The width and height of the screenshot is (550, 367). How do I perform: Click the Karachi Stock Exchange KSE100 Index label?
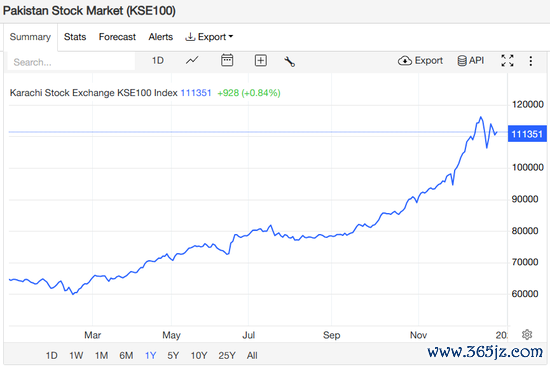pyautogui.click(x=93, y=93)
